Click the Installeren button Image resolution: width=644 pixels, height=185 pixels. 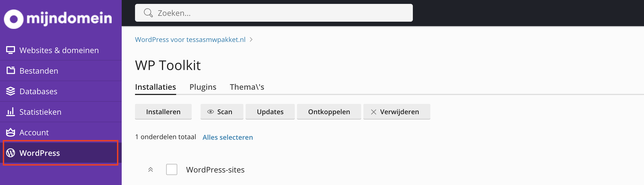pyautogui.click(x=163, y=112)
